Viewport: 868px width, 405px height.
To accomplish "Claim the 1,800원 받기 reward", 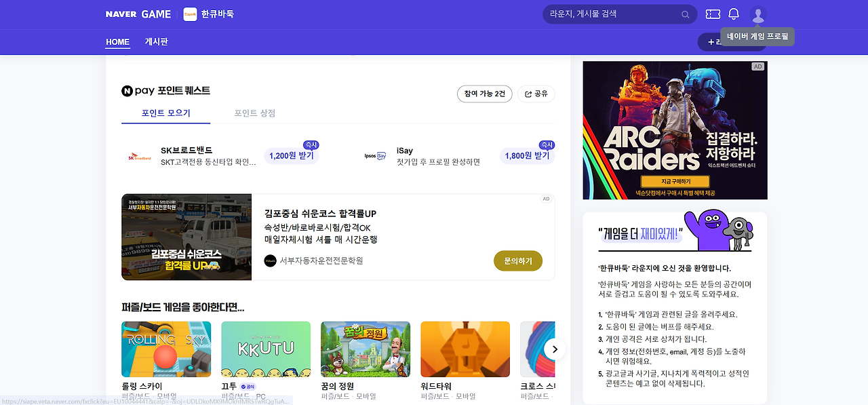I will (x=527, y=156).
